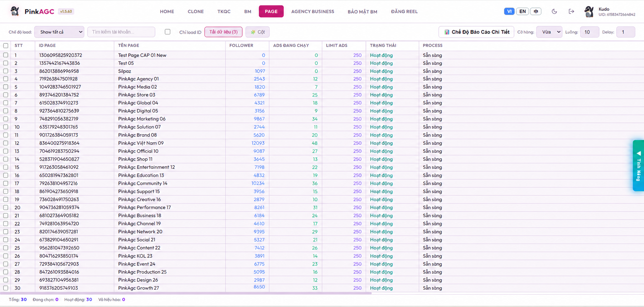Click the Delay input field
The height and width of the screenshot is (307, 644).
[x=626, y=32]
